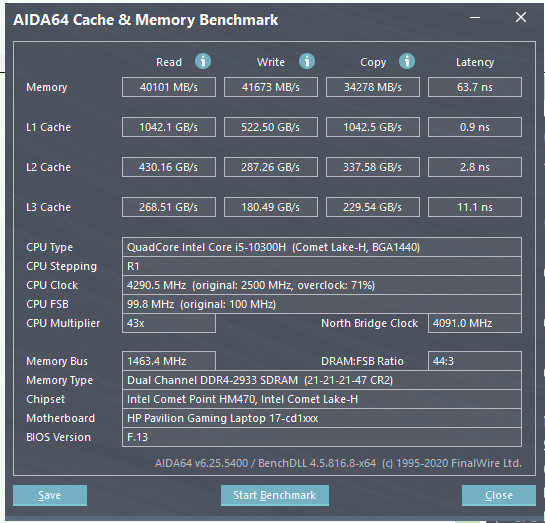Click the CPU Multiplier 43x field
This screenshot has height=523, width=545.
point(169,323)
